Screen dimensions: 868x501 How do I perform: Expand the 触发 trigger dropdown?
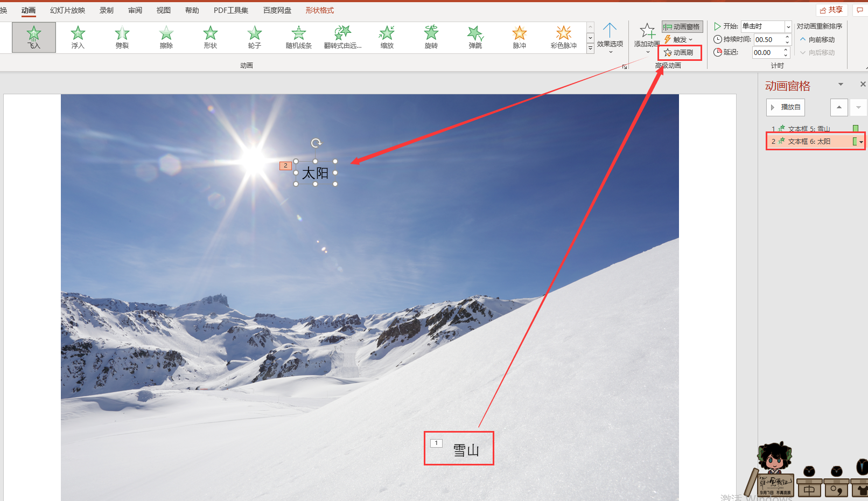pos(678,39)
